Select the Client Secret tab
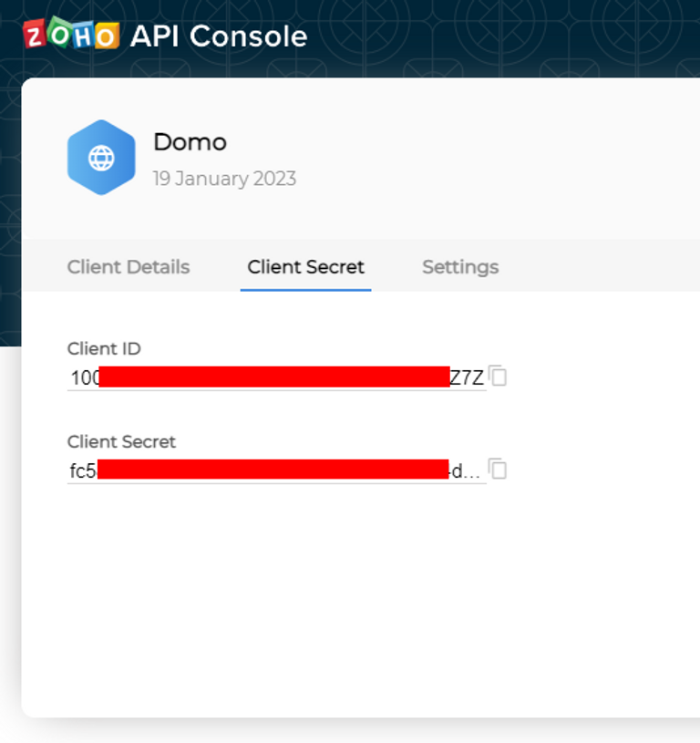Image resolution: width=700 pixels, height=743 pixels. click(x=306, y=267)
